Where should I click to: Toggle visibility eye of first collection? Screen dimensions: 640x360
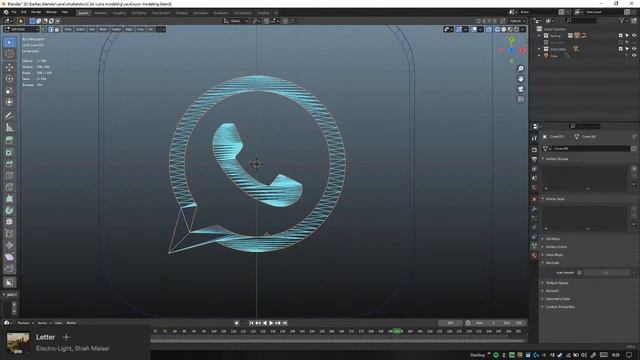point(634,36)
